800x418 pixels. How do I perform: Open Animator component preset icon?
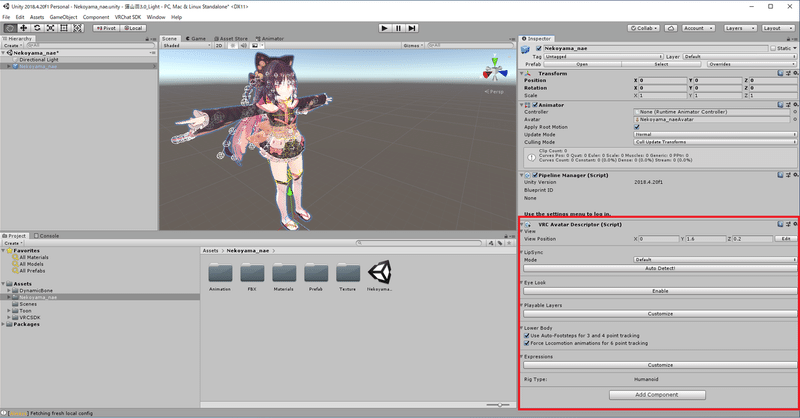(788, 105)
